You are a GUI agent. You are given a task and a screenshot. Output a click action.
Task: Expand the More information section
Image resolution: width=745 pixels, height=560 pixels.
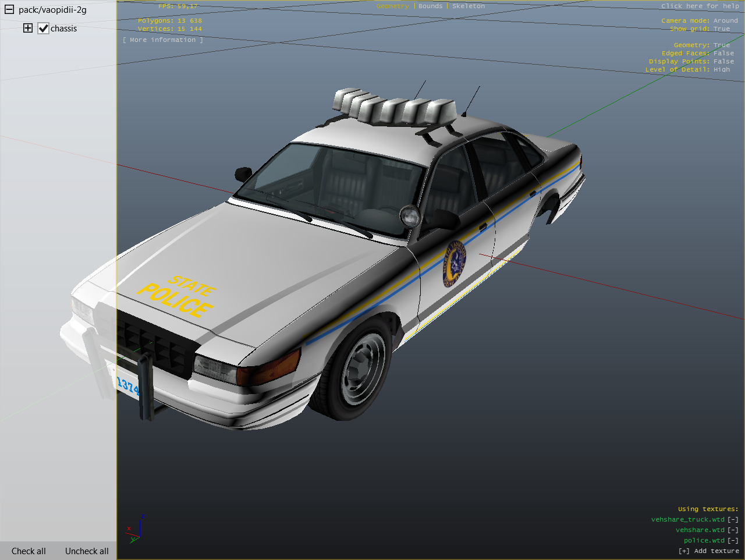[163, 40]
